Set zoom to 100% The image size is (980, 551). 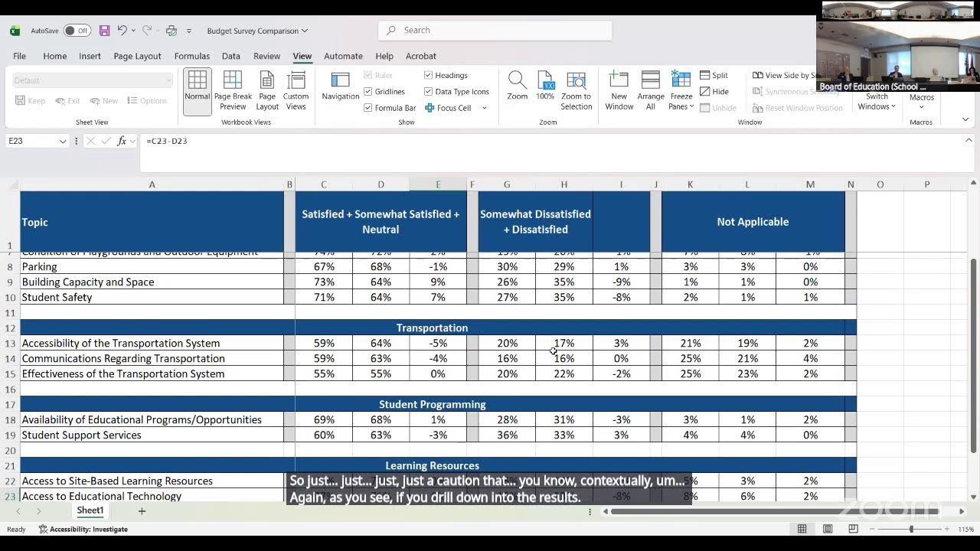click(545, 86)
